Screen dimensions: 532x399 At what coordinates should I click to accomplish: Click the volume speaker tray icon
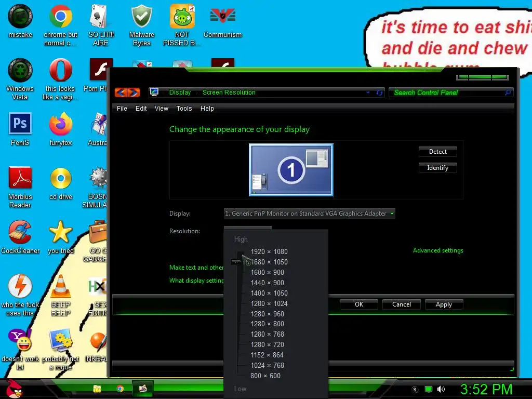(441, 389)
